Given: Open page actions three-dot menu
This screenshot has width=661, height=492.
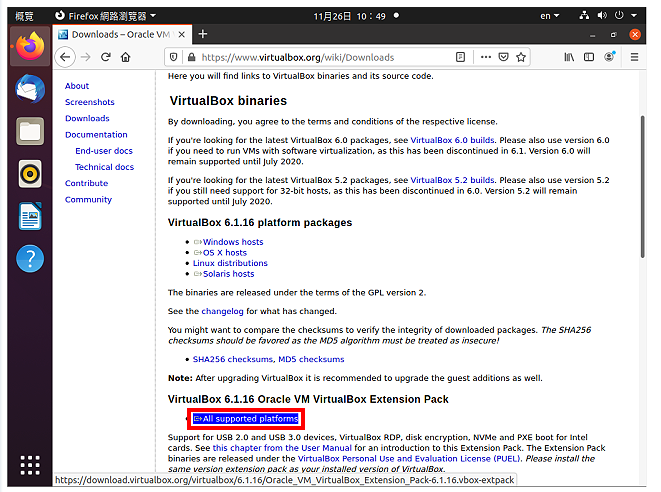Looking at the screenshot, I should (486, 57).
